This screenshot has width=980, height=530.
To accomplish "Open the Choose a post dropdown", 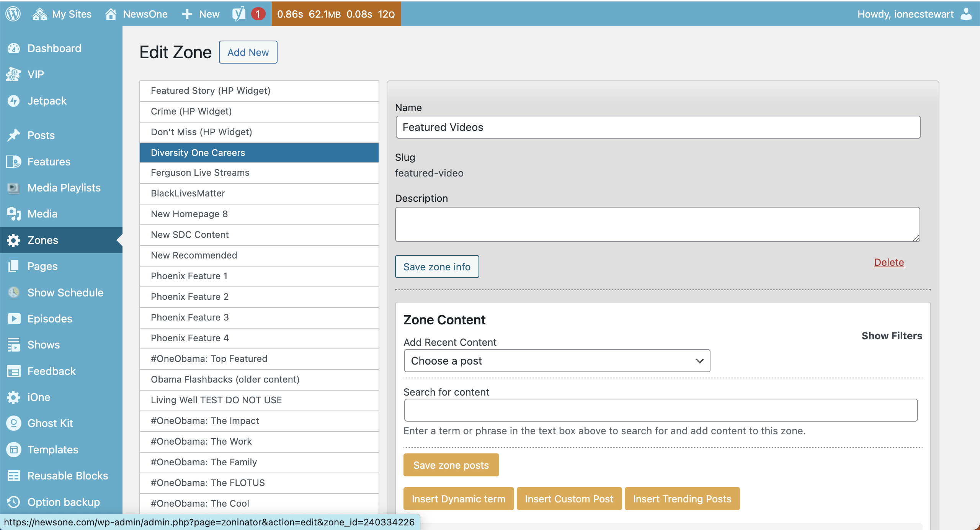I will [x=557, y=361].
